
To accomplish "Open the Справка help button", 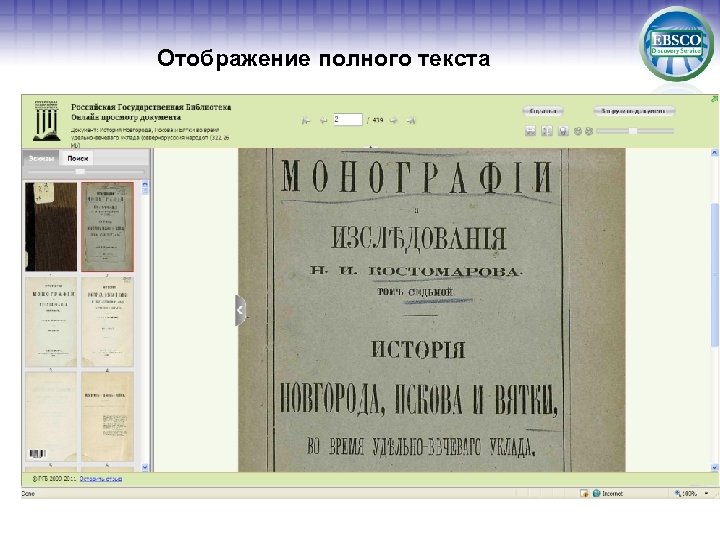I will 543,111.
